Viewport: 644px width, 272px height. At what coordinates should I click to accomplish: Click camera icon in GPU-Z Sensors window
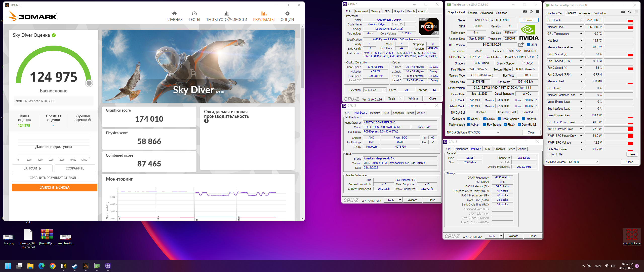[x=623, y=12]
